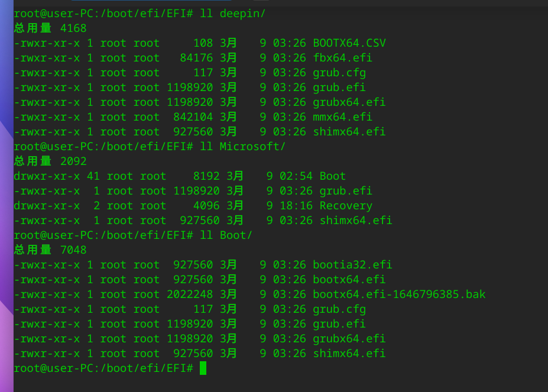Click the mmx64.efi filename
Image resolution: width=548 pixels, height=392 pixels.
(x=342, y=117)
